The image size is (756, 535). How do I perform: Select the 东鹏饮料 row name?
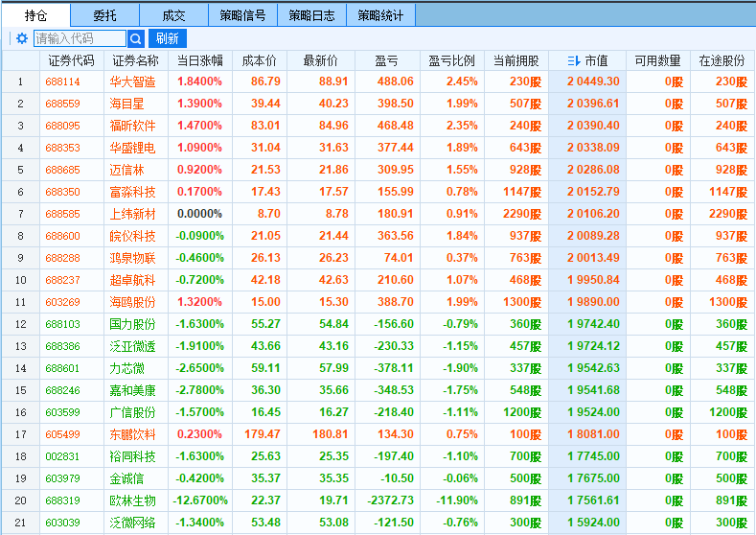tap(132, 434)
